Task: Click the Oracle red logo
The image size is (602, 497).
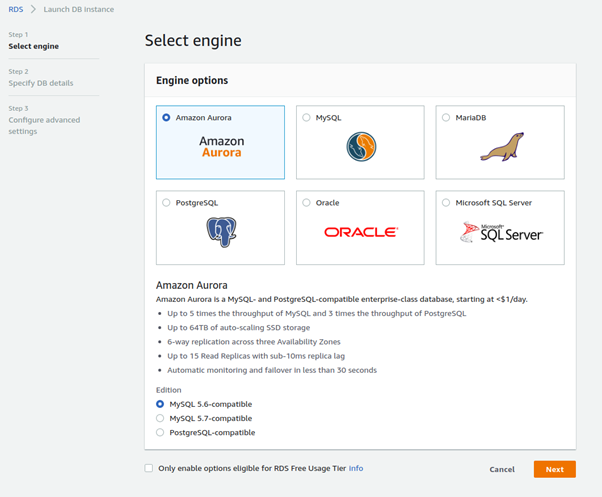Action: 361,232
